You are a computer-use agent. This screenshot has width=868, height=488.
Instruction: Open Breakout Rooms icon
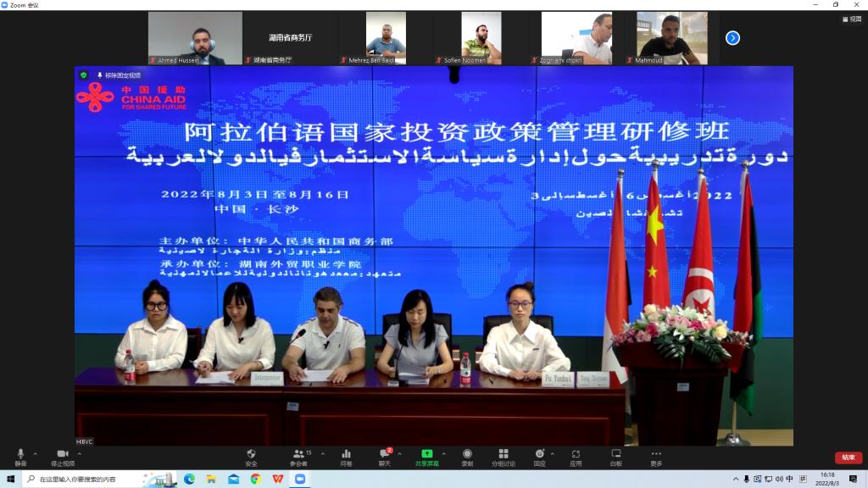504,457
